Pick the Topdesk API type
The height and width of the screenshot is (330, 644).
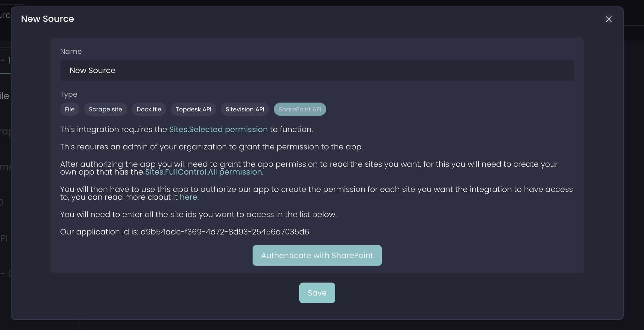[193, 109]
